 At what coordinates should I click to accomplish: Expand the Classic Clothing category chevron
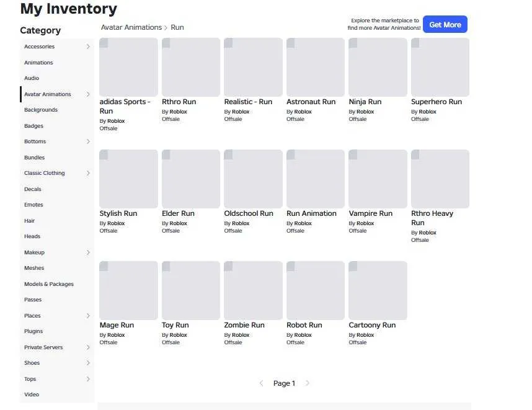(x=88, y=173)
